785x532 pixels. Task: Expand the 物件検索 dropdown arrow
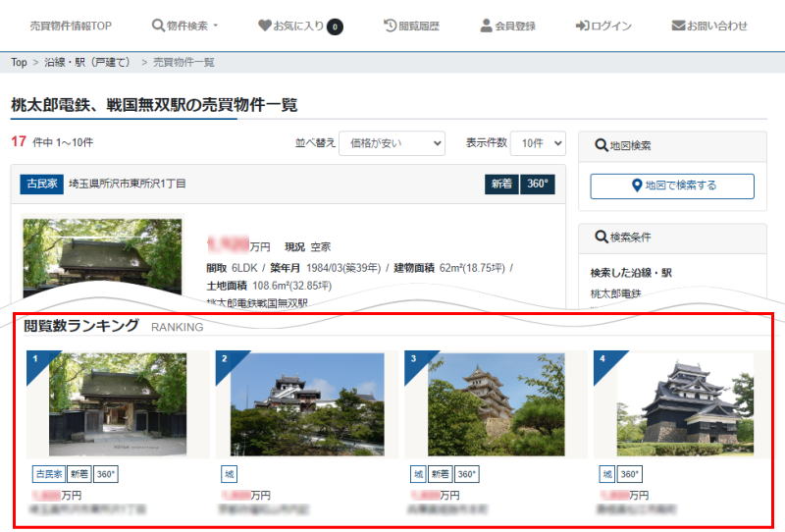point(216,26)
